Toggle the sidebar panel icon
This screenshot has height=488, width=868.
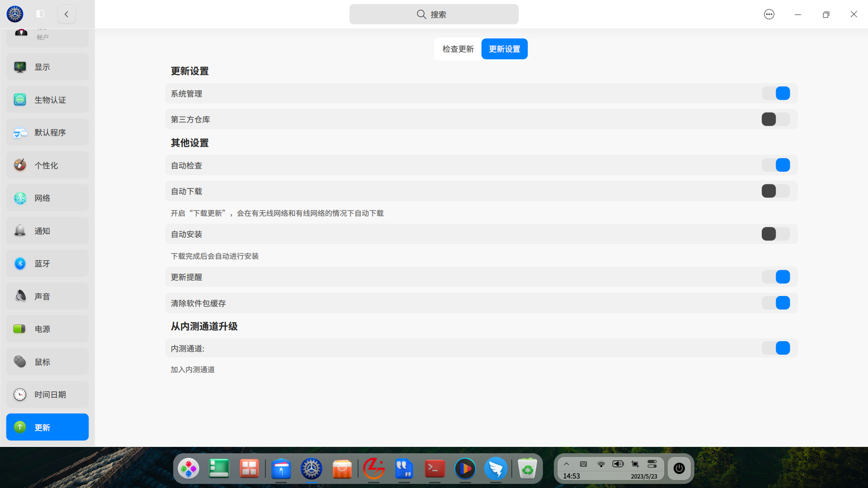(x=40, y=14)
